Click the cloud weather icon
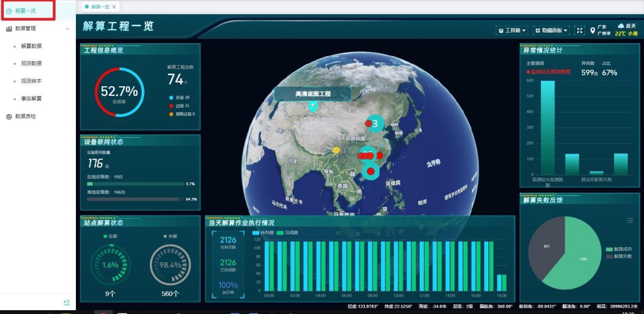Screen dimensions: 644x314 tap(621, 26)
